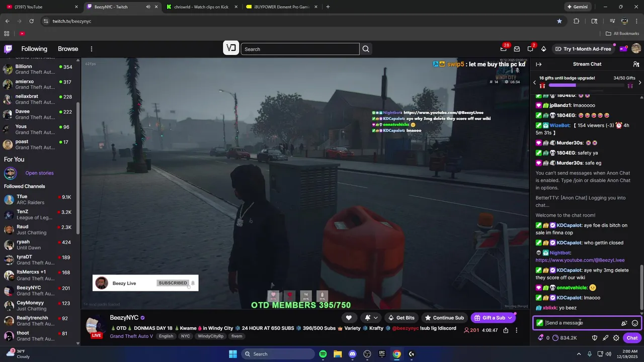Viewport: 644px width, 362px height.
Task: Click Try 1-Month Ad-Free button
Action: [x=583, y=49]
